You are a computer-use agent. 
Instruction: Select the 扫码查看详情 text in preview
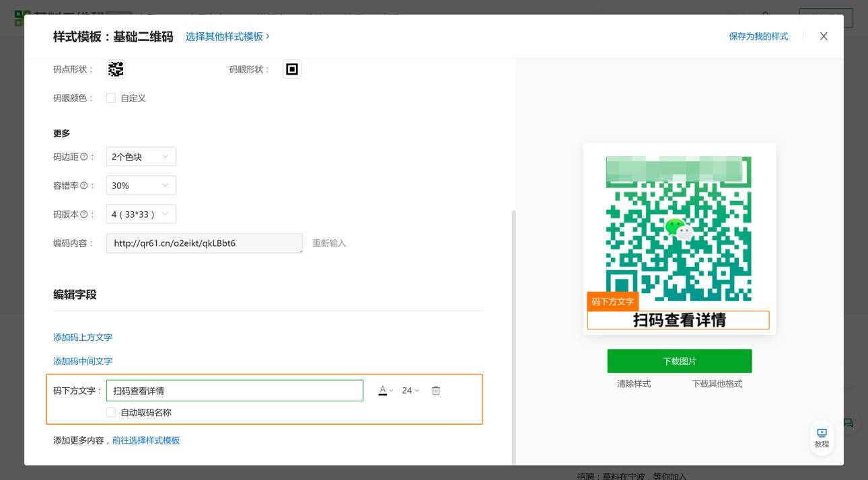click(679, 321)
